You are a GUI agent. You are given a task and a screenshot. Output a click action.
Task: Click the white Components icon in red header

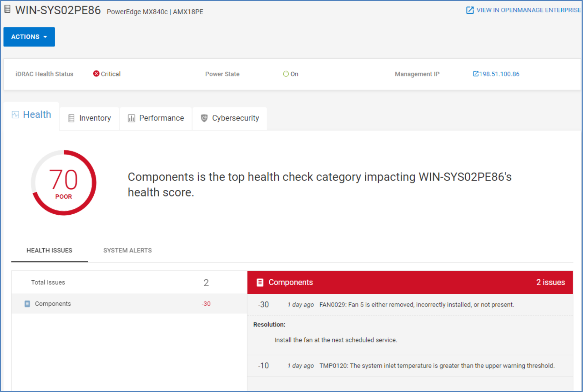(x=260, y=282)
